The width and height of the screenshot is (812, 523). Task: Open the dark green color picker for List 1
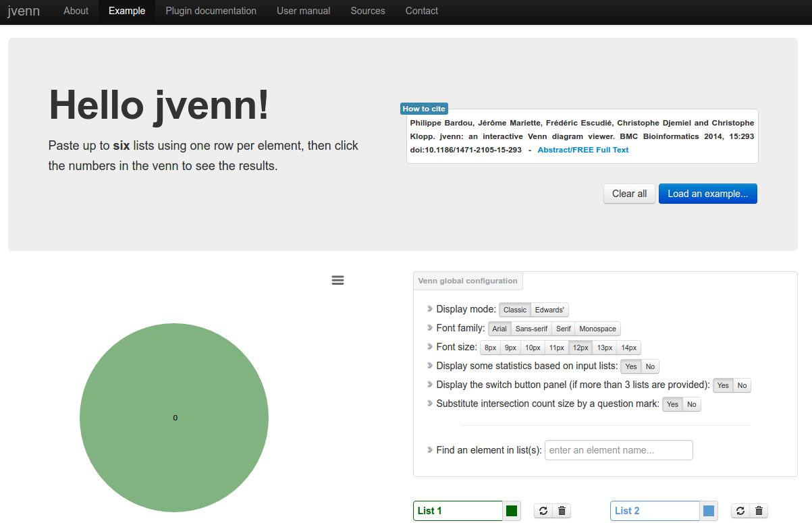tap(512, 511)
